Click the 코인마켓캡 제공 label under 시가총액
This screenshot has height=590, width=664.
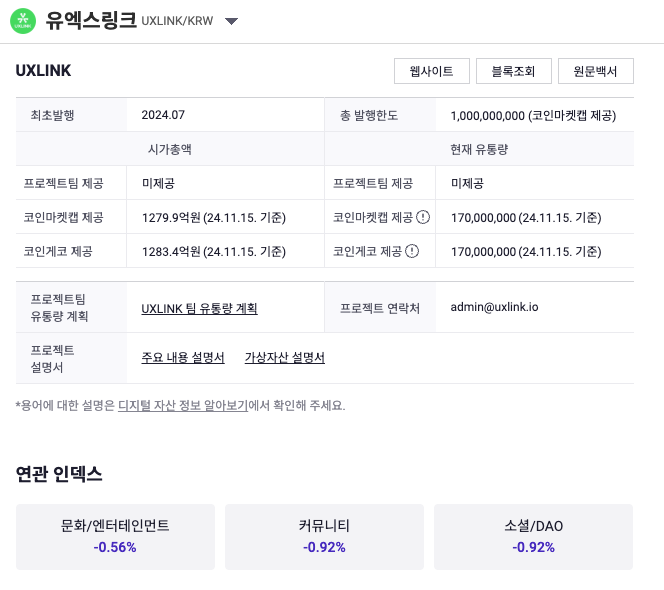pos(64,217)
